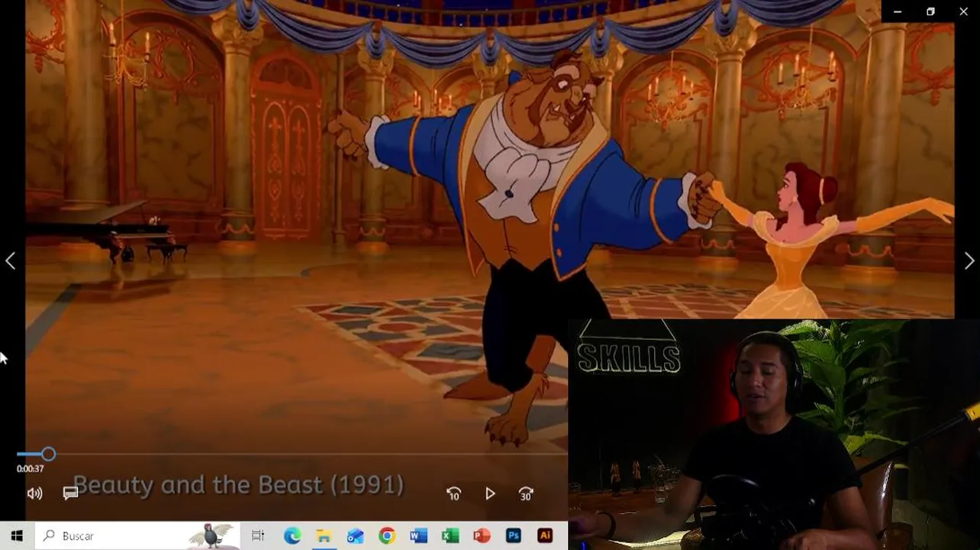Open Adobe Photoshop from the taskbar

(x=513, y=536)
